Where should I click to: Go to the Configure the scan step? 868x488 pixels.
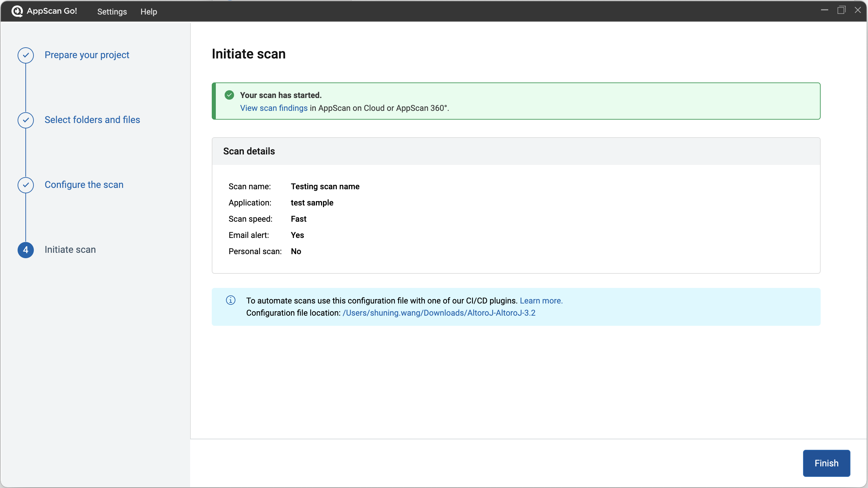coord(84,185)
